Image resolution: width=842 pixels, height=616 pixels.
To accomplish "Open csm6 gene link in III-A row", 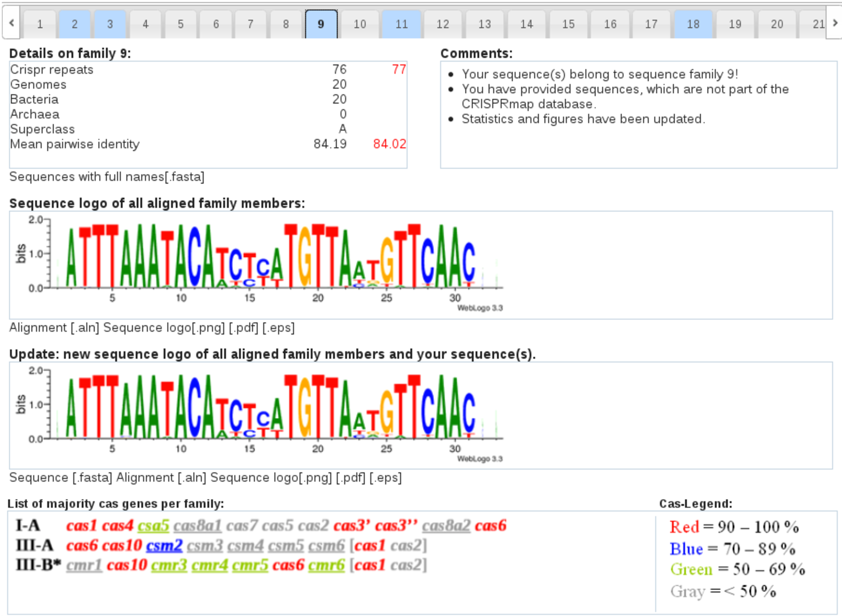I will coord(326,546).
